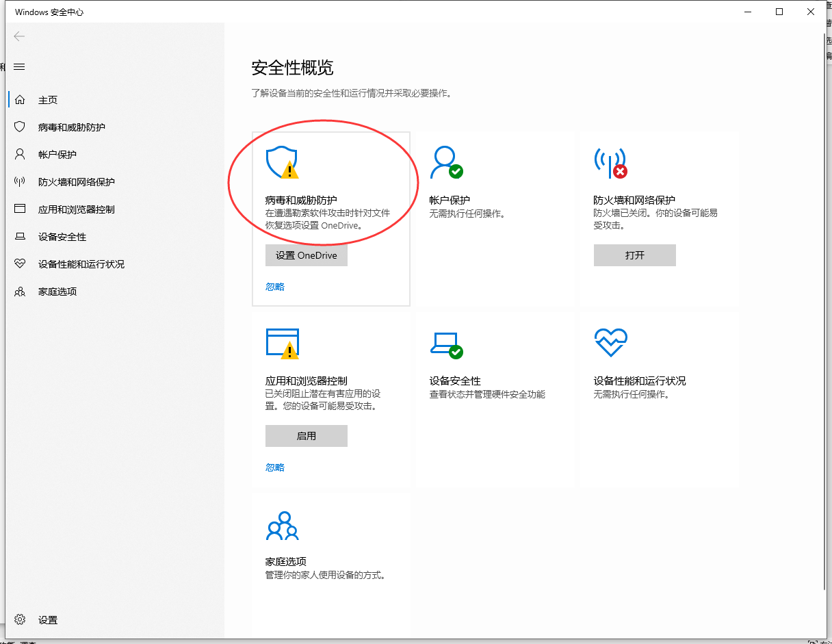Viewport: 832px width, 644px height.
Task: Click the firewall and network protection antenna icon
Action: coord(610,162)
